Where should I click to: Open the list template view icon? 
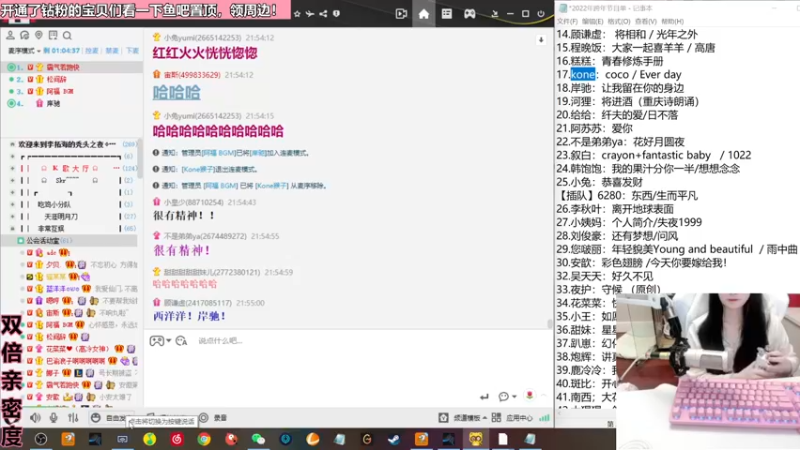446,14
